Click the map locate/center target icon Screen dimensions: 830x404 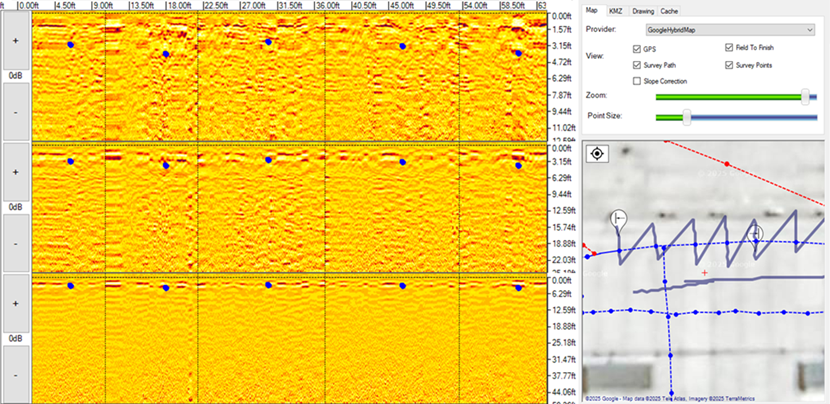pos(597,154)
